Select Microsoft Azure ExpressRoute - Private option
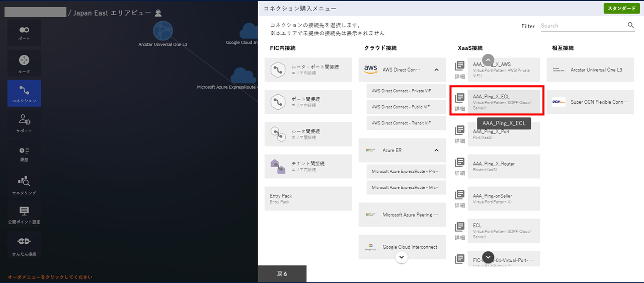This screenshot has width=644, height=283. tap(406, 172)
